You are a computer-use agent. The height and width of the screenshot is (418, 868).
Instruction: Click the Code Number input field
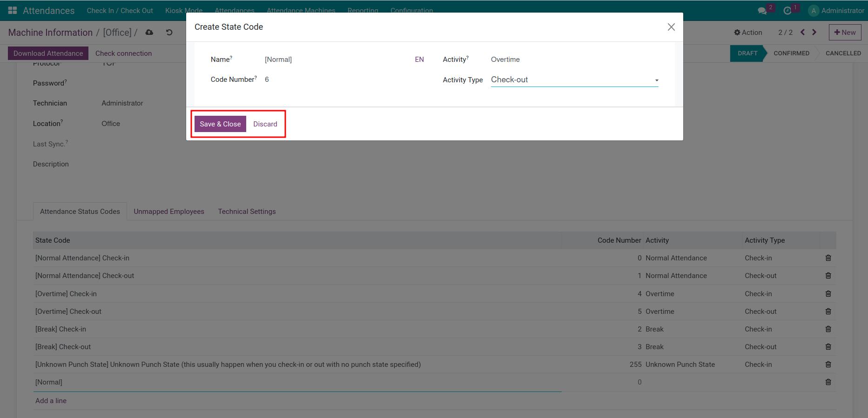(335, 80)
